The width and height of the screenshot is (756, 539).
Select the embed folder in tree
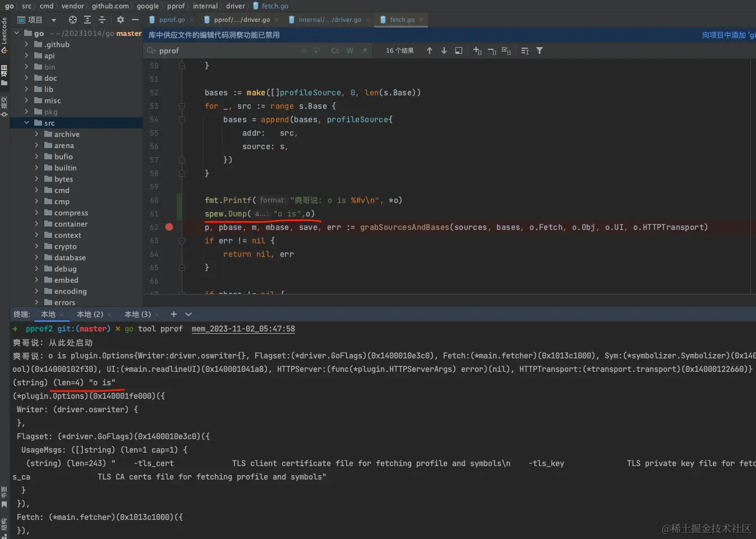66,280
